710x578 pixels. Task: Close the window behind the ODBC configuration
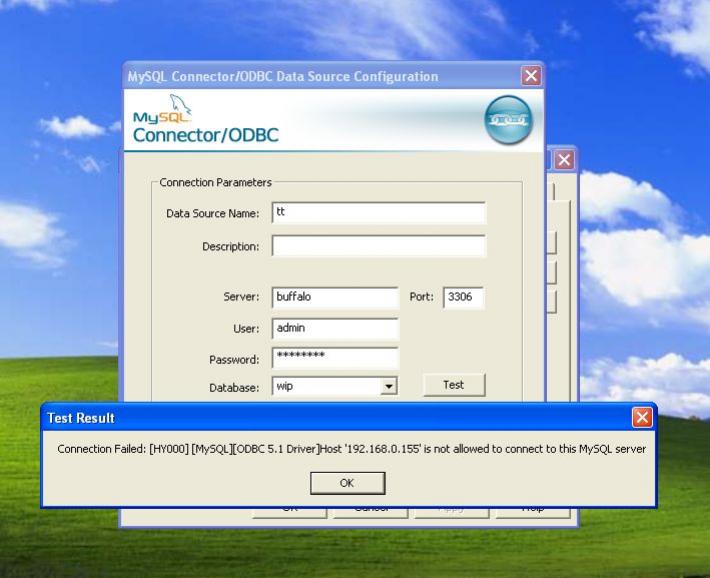coord(564,160)
